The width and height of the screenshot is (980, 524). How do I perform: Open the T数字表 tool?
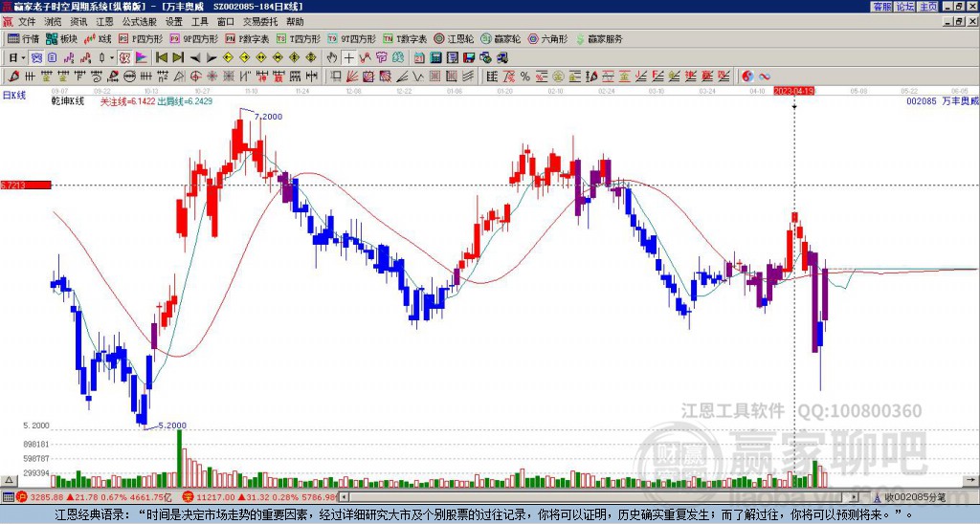pos(405,38)
